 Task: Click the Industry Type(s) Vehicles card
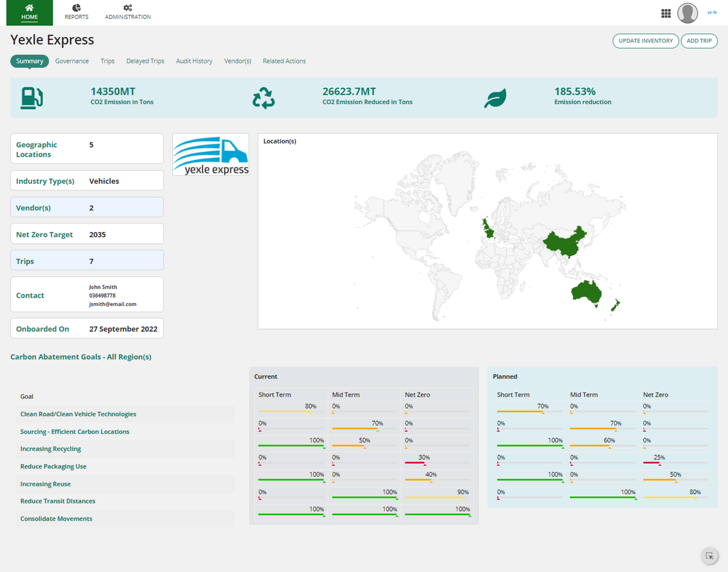pyautogui.click(x=87, y=180)
